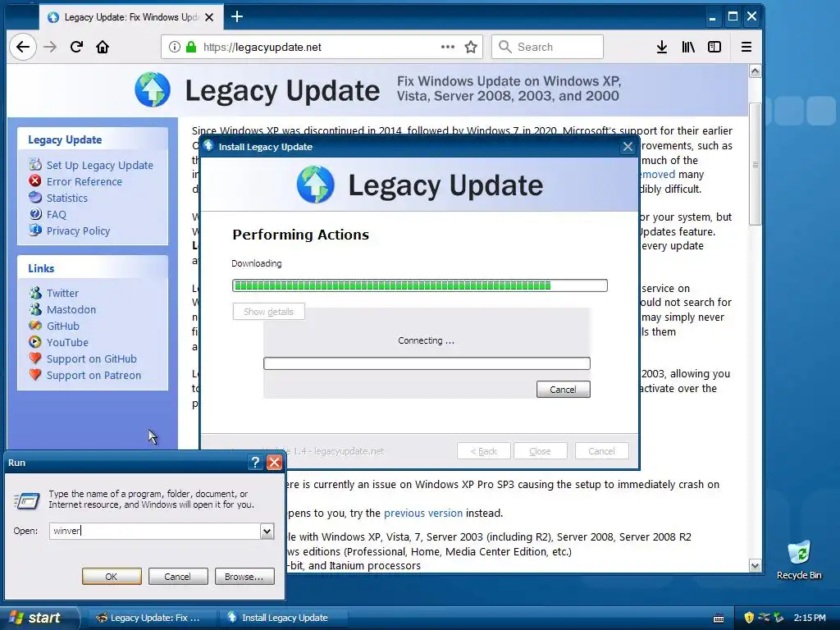Open page actions three-dot menu
Image resolution: width=840 pixels, height=630 pixels.
click(x=448, y=47)
